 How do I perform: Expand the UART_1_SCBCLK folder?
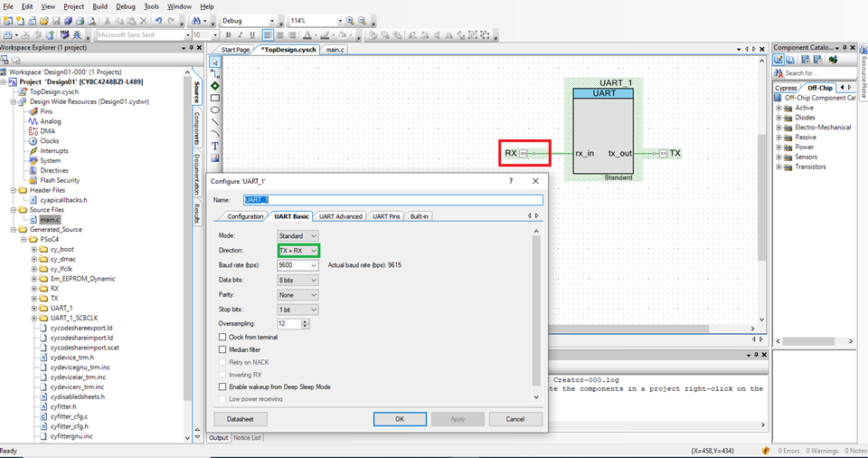pos(34,319)
